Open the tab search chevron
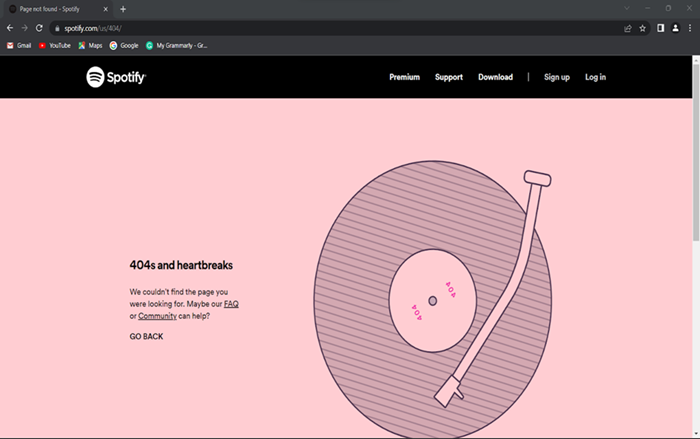The height and width of the screenshot is (439, 700). 627,8
